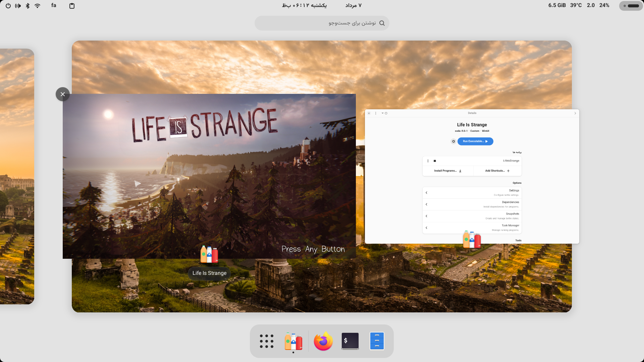Click the 'Life Is Strange' heading in the Details window
The height and width of the screenshot is (362, 644).
click(472, 125)
